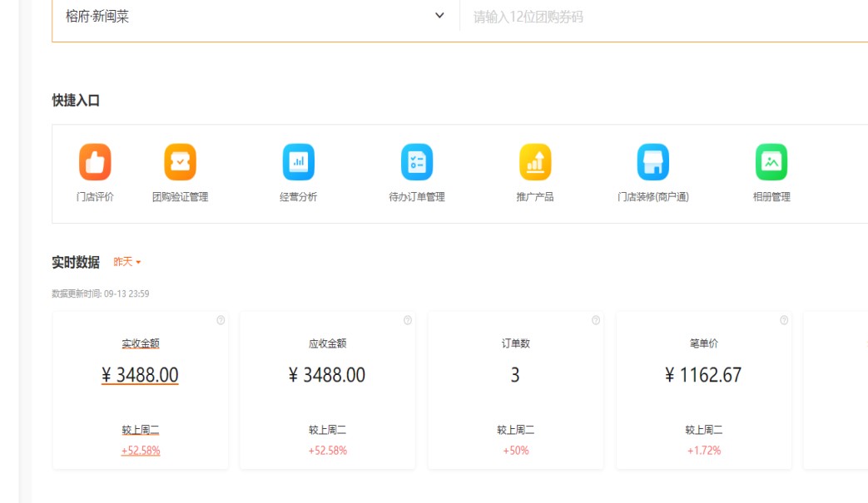
Task: Click help icon on 订单数 card
Action: click(x=596, y=320)
